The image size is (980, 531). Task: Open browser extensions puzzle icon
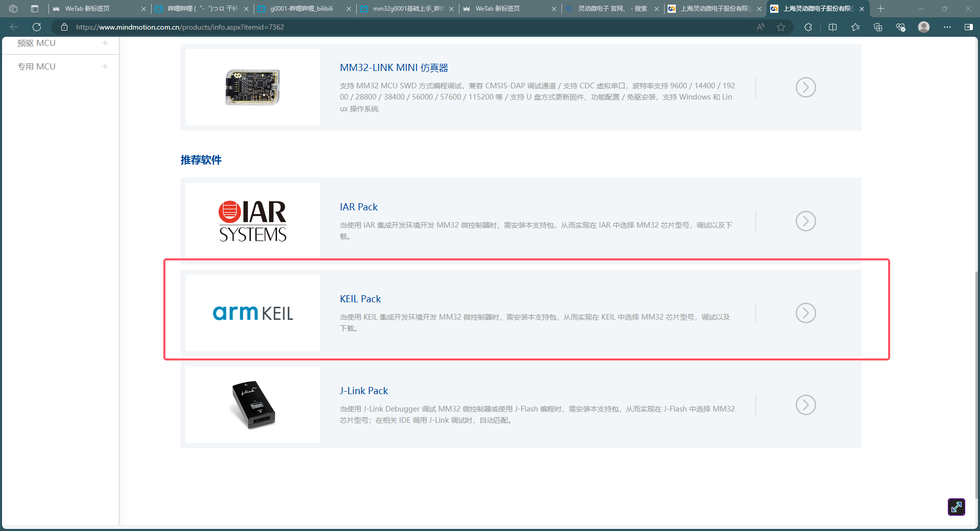click(808, 27)
